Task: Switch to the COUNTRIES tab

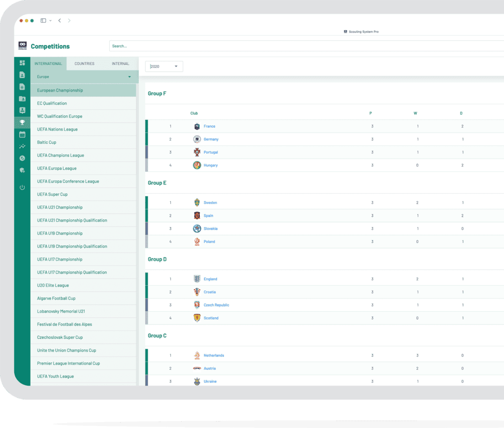Action: (x=84, y=64)
